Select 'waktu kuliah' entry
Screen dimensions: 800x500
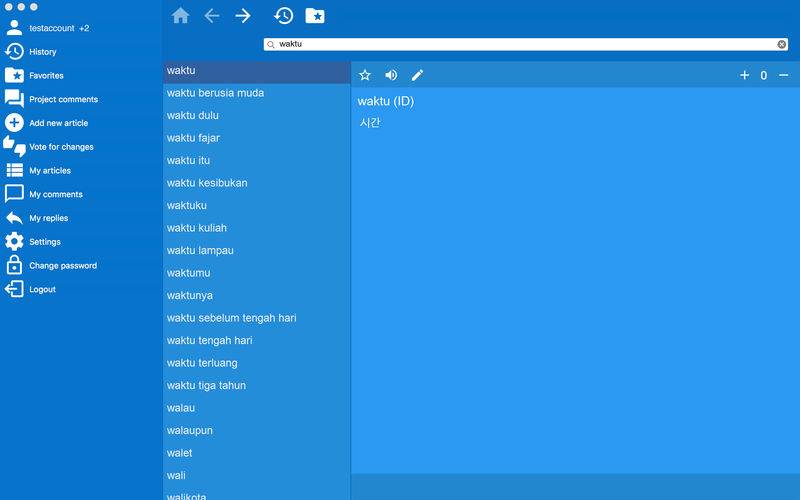pyautogui.click(x=257, y=228)
